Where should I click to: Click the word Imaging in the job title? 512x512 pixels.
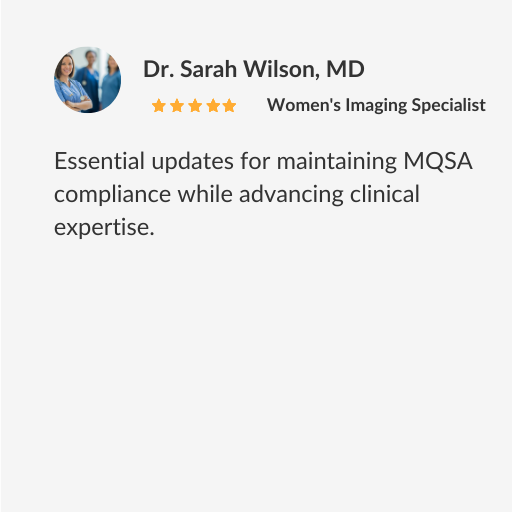tap(376, 105)
